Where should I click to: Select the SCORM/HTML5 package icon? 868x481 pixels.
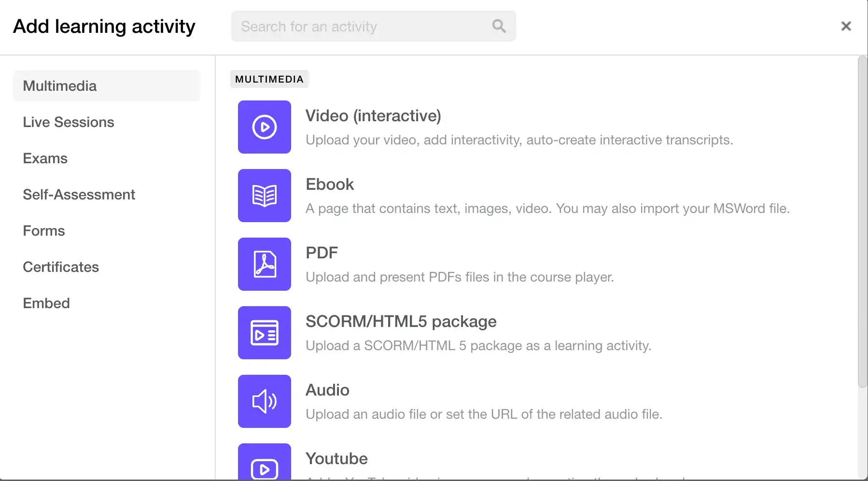[264, 333]
